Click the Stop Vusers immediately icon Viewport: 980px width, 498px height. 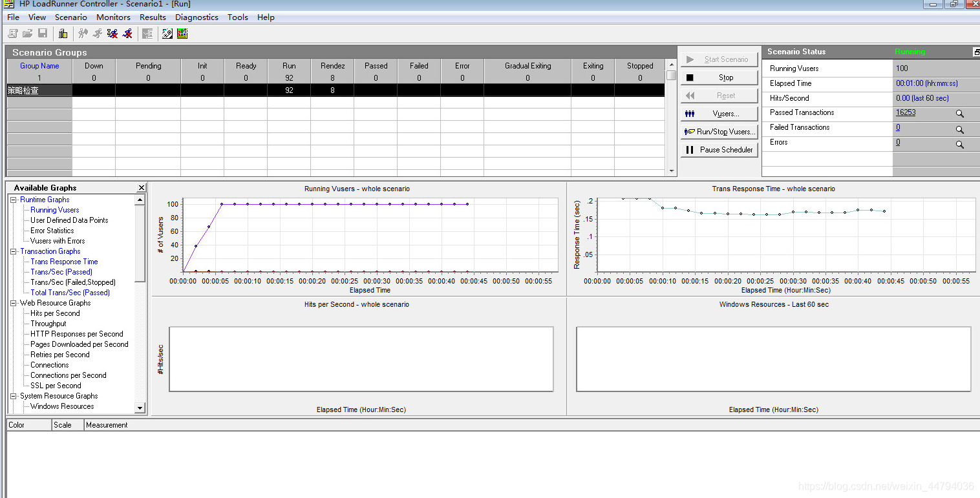(127, 34)
